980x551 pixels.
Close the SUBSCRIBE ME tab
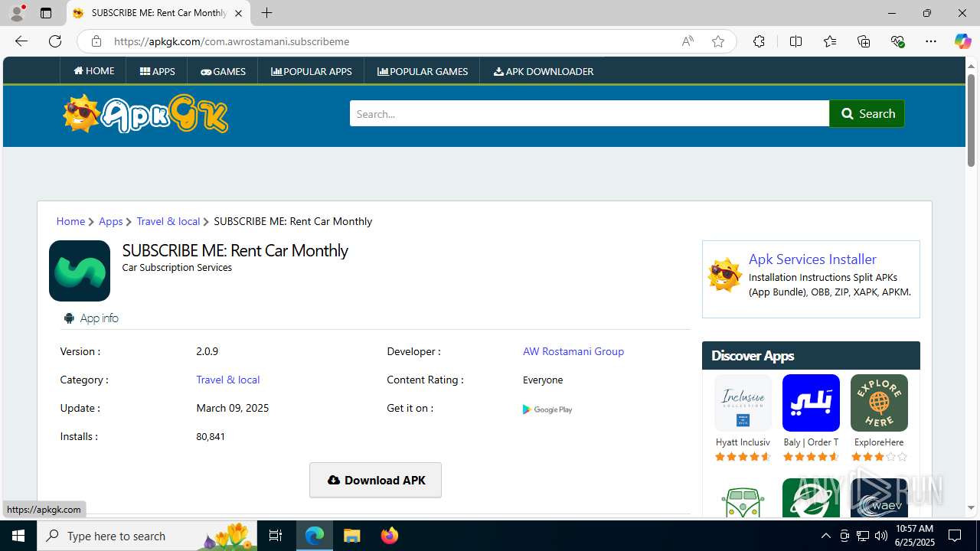pos(238,13)
